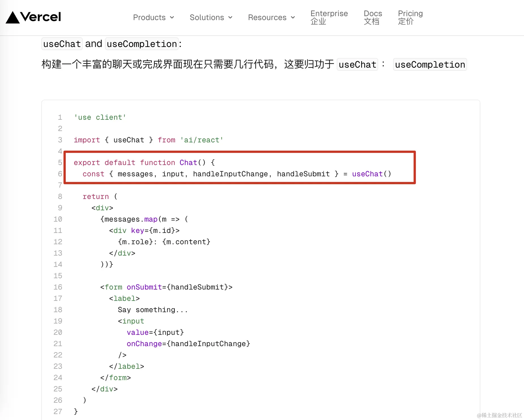Click the return keyword on line 8

[x=96, y=197]
